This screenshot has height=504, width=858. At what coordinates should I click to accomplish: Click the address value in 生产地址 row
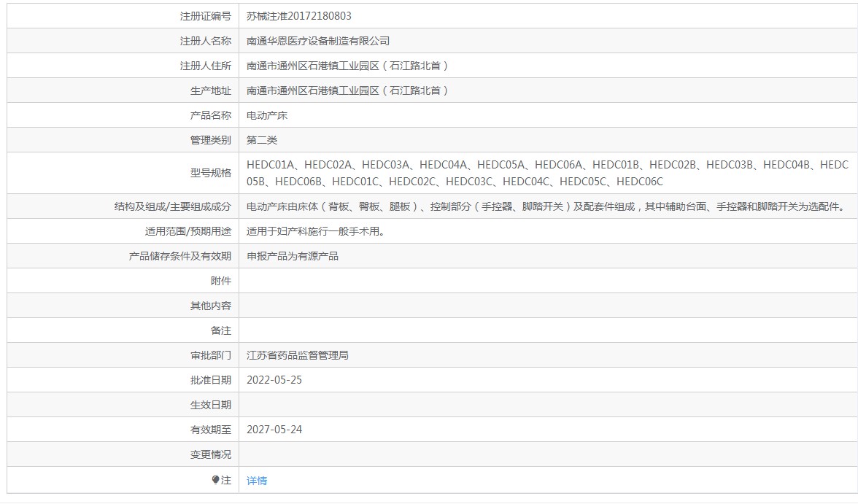347,91
